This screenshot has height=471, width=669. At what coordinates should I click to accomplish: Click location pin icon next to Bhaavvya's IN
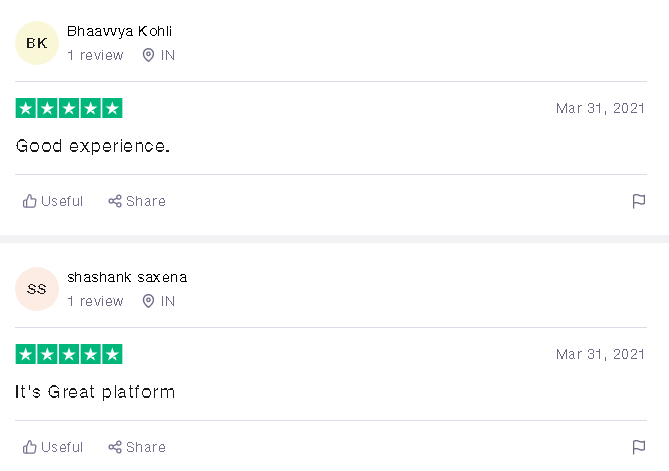pyautogui.click(x=149, y=56)
